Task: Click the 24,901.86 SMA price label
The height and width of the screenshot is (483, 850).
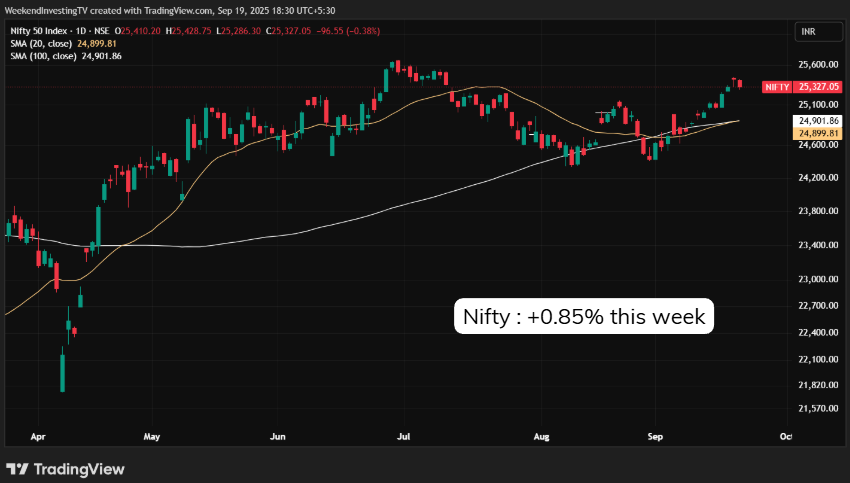Action: click(x=819, y=121)
